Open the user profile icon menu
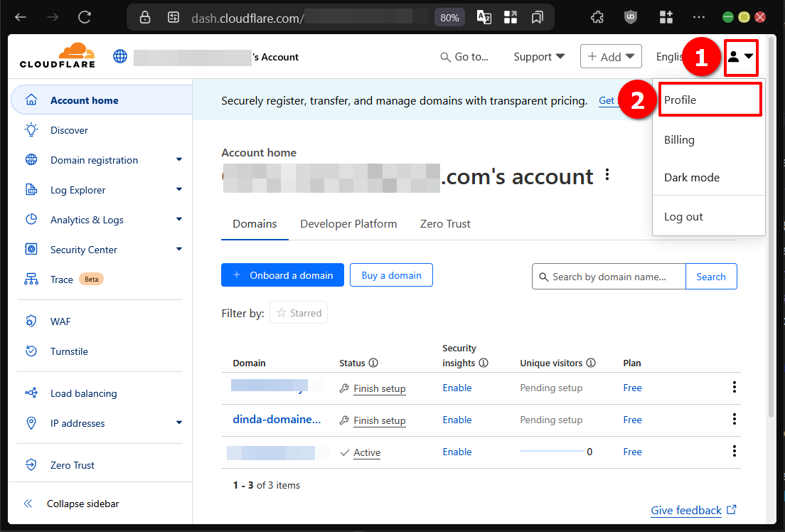Image resolution: width=785 pixels, height=532 pixels. [741, 57]
